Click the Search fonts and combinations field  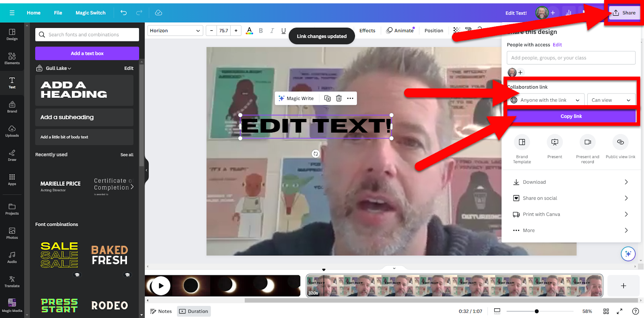pyautogui.click(x=92, y=35)
